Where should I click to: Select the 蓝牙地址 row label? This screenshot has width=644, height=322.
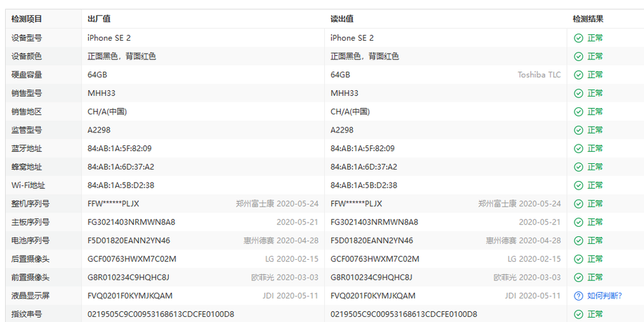click(x=26, y=149)
